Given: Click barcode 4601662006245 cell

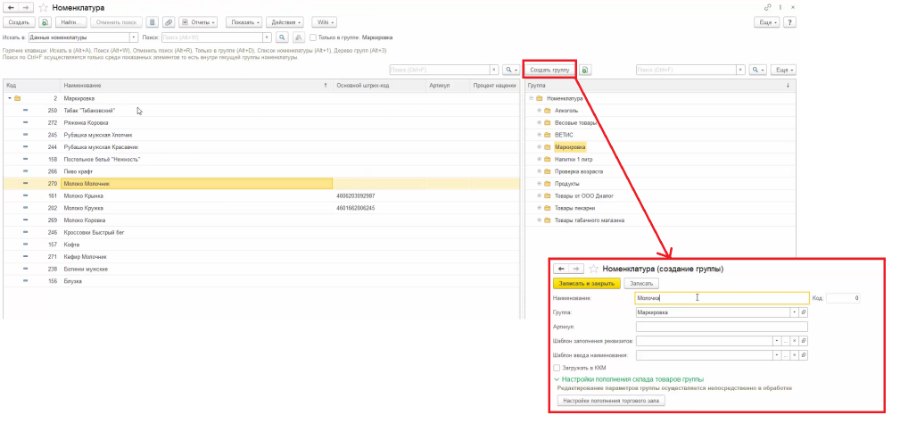Looking at the screenshot, I should [379, 208].
